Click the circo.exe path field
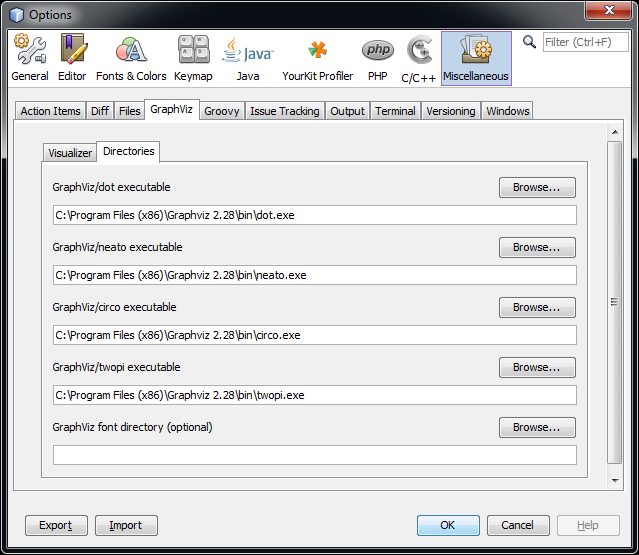Image resolution: width=639 pixels, height=555 pixels. [315, 335]
